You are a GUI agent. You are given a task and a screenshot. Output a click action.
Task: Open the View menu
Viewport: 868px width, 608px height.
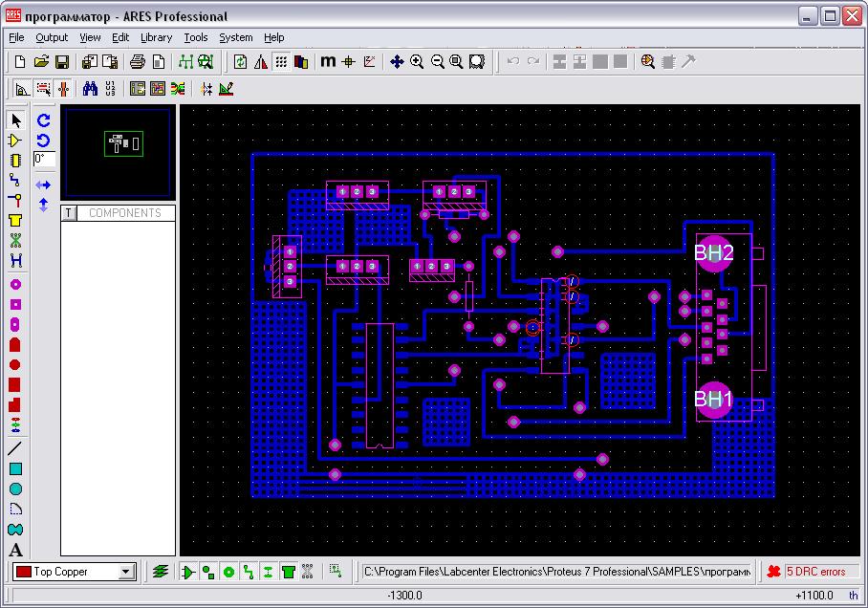click(90, 37)
